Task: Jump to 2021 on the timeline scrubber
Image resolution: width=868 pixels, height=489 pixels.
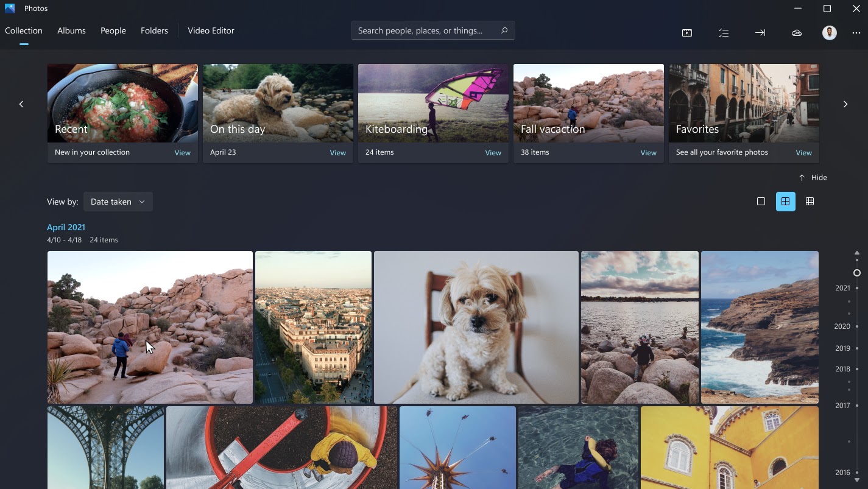Action: pos(843,288)
